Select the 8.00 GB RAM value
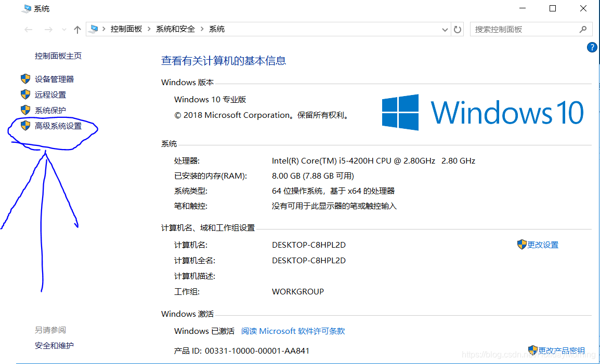This screenshot has height=364, width=600. click(x=313, y=176)
